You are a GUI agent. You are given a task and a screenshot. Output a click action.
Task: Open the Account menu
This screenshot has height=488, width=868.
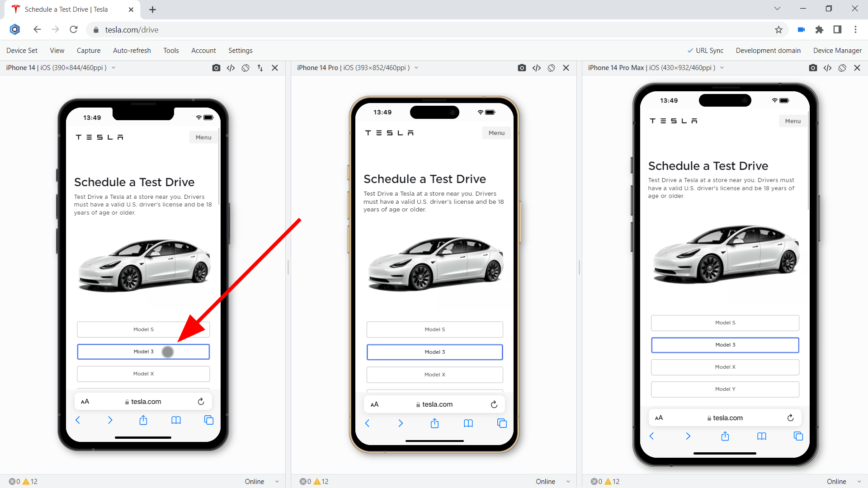pos(203,51)
